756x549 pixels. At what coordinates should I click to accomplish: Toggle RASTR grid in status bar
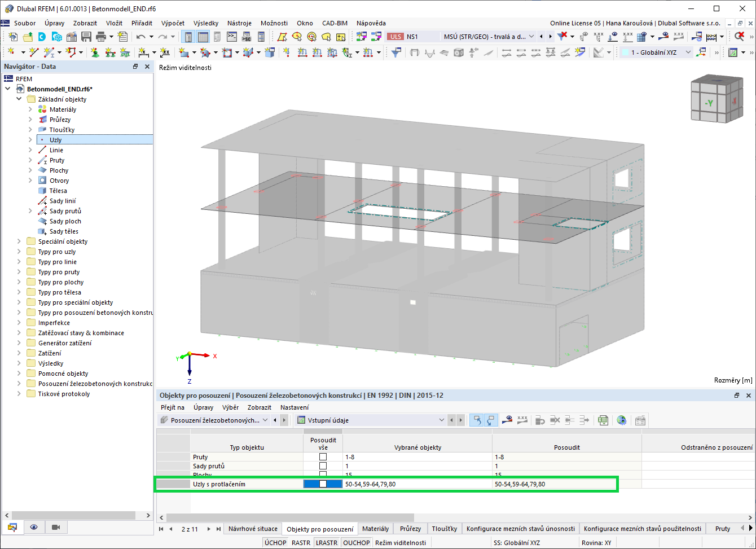point(301,543)
